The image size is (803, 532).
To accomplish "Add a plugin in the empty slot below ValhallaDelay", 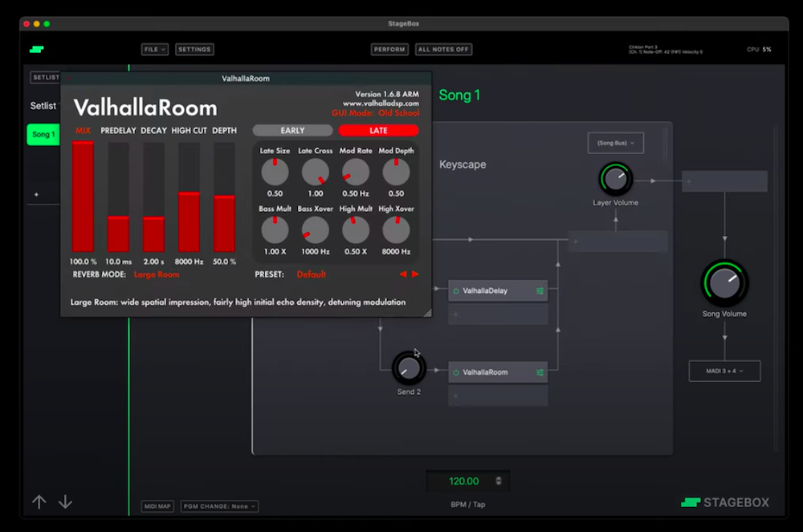I will click(x=498, y=315).
